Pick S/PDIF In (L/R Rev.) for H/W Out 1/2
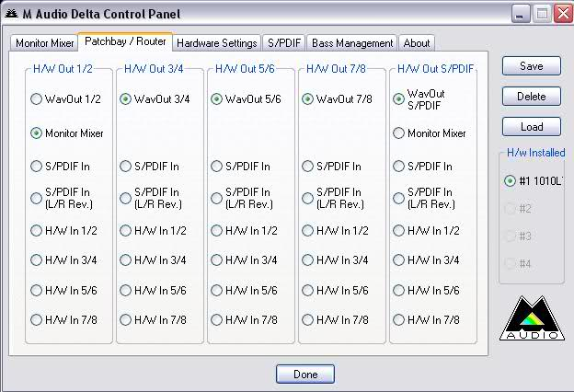Image resolution: width=574 pixels, height=392 pixels. 37,197
